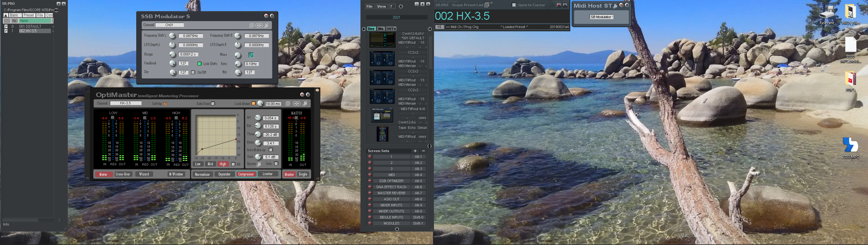Open the View menu in the Scope panel

[381, 6]
